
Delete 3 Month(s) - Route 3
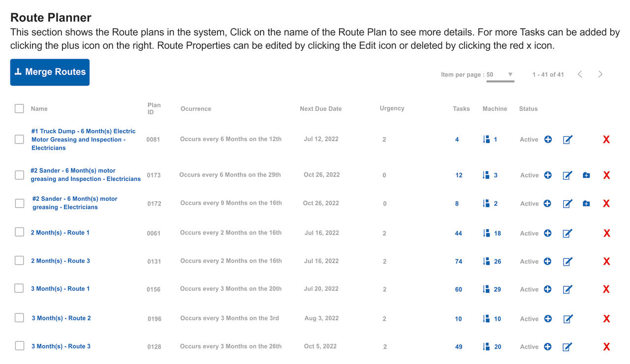[x=606, y=347]
